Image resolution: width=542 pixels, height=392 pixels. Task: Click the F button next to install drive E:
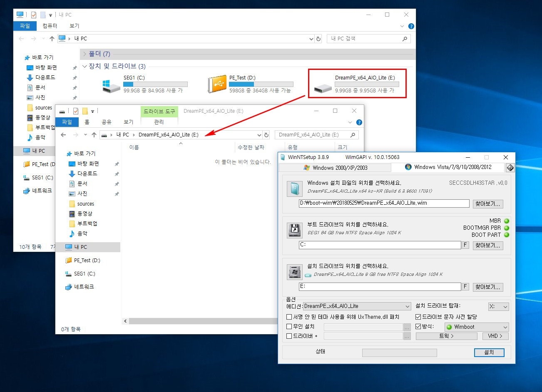tap(465, 286)
